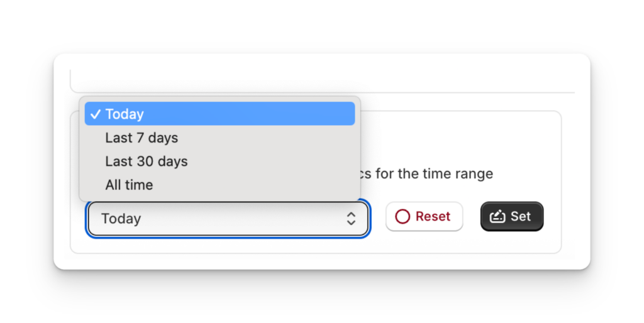
Task: Click the white "Set" label text
Action: (x=521, y=217)
